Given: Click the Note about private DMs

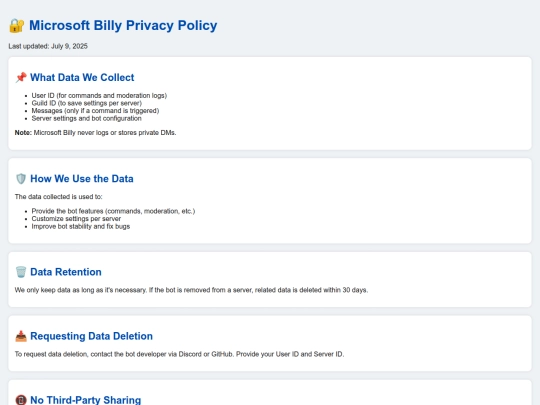Looking at the screenshot, I should pyautogui.click(x=95, y=133).
